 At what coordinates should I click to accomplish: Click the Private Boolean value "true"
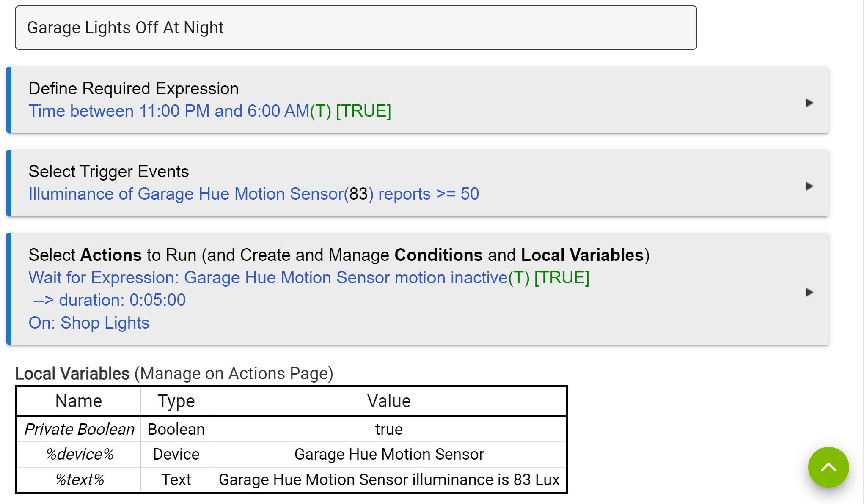coord(388,430)
